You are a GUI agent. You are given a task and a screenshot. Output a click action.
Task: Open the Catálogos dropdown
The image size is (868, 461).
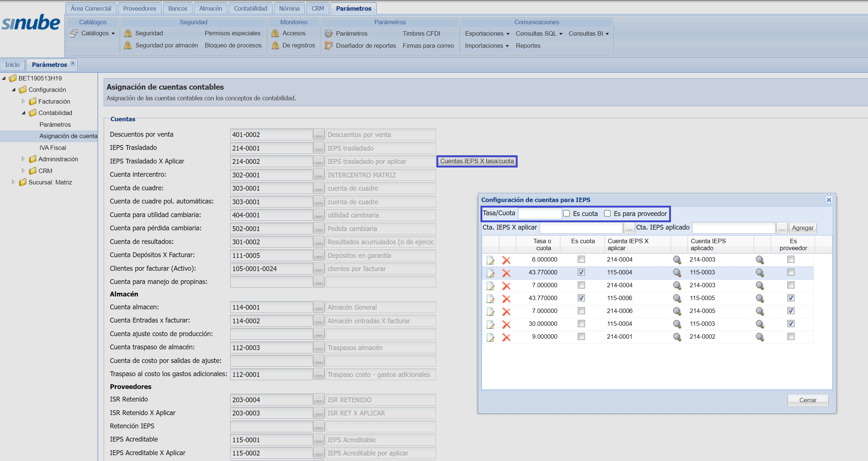click(98, 33)
